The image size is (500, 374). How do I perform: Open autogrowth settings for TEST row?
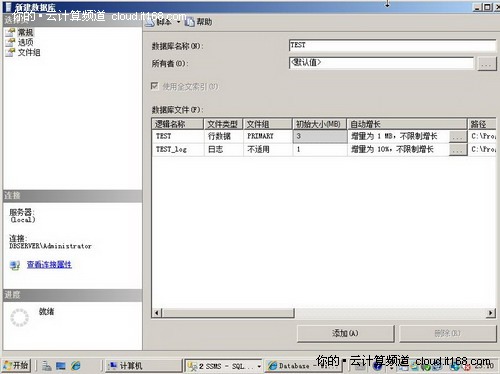tap(458, 136)
